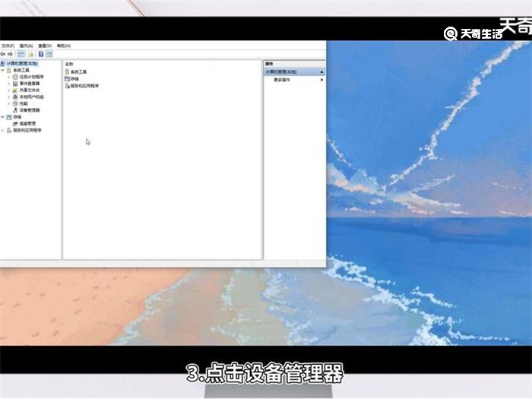Select 事件查看器 in the tree
Viewport: 532px width, 399px height.
click(x=30, y=84)
